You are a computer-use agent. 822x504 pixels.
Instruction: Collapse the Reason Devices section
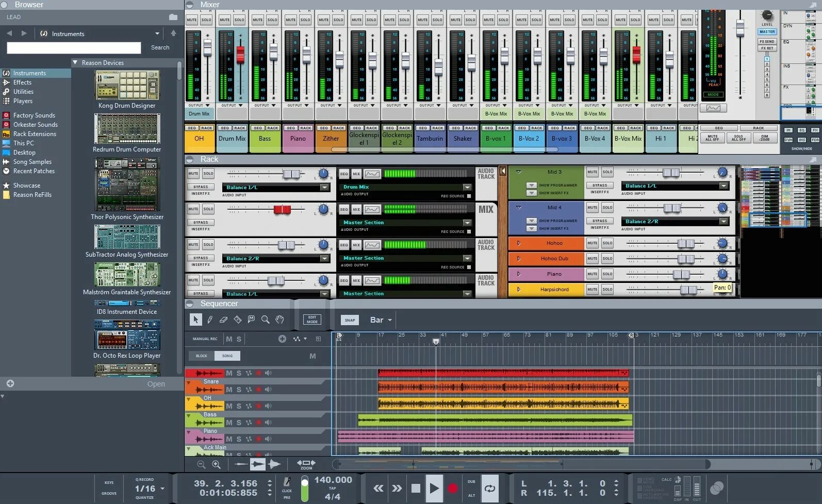pyautogui.click(x=75, y=62)
